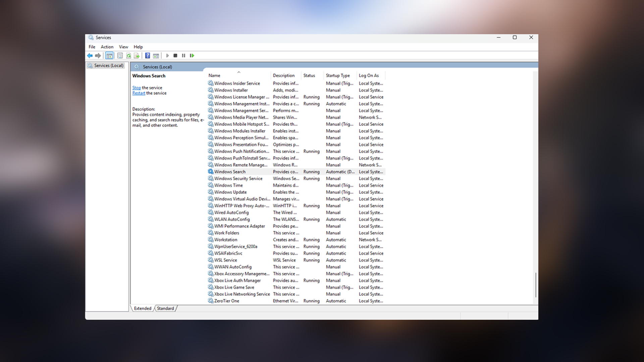
Task: Sort by the Log On As column header
Action: pyautogui.click(x=371, y=75)
